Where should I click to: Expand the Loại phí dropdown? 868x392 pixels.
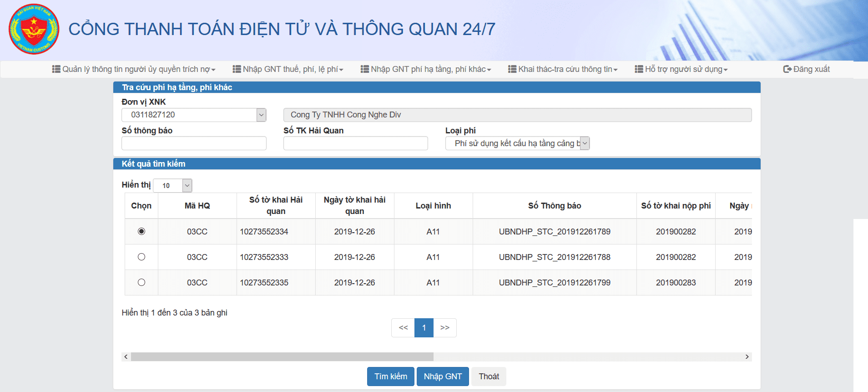pos(517,143)
